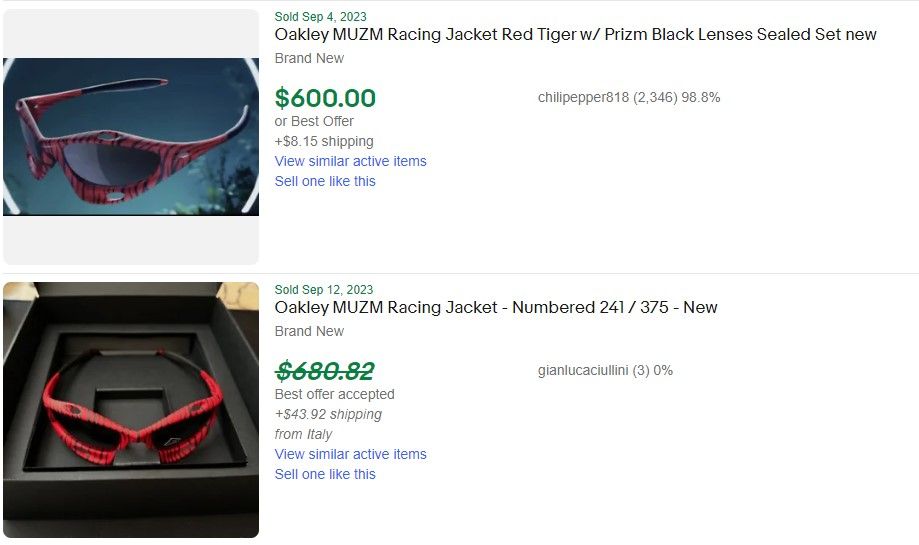The image size is (919, 545).
Task: Click View similar active items under $600.00 listing
Action: (x=350, y=161)
